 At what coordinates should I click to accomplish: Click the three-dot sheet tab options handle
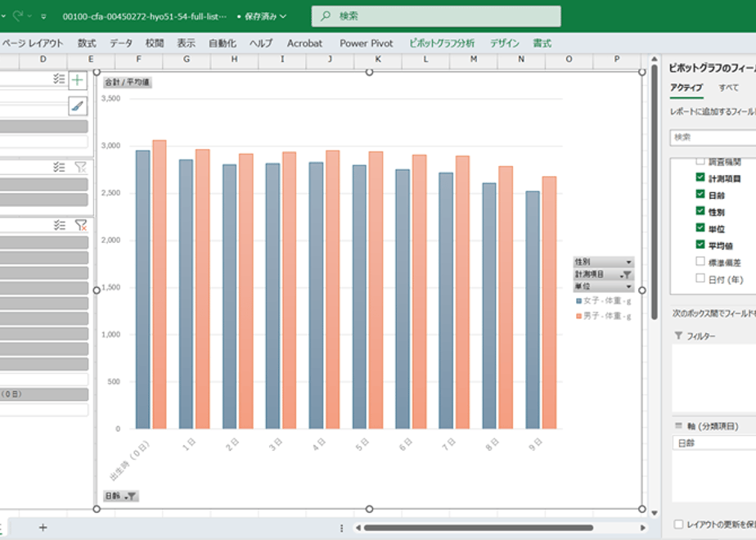coord(341,528)
